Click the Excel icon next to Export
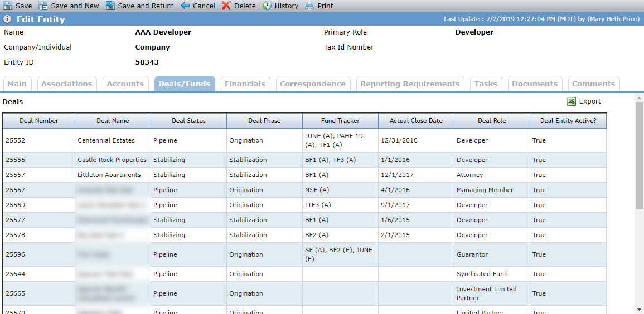 (572, 101)
